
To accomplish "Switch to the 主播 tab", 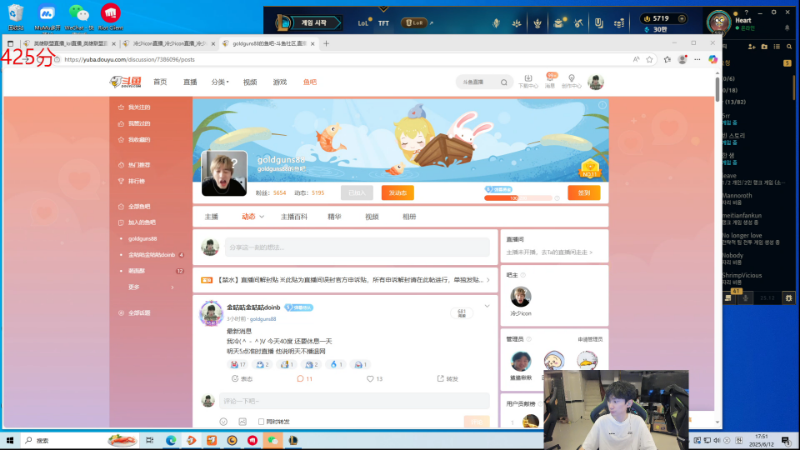I will (211, 217).
